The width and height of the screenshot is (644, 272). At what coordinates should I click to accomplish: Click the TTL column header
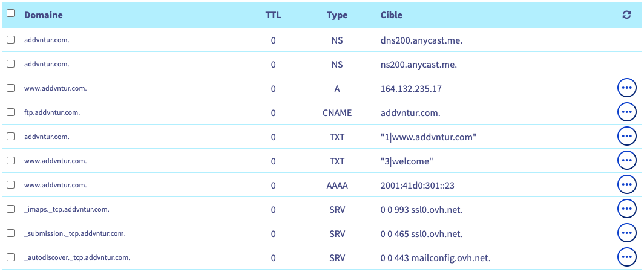[273, 15]
